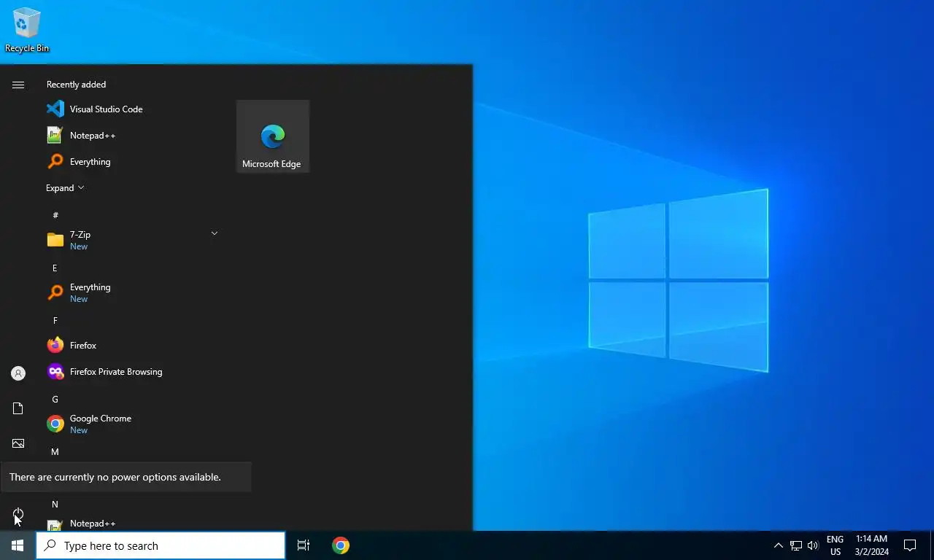This screenshot has width=934, height=560.
Task: Click the hamburger menu in Start
Action: tap(18, 85)
